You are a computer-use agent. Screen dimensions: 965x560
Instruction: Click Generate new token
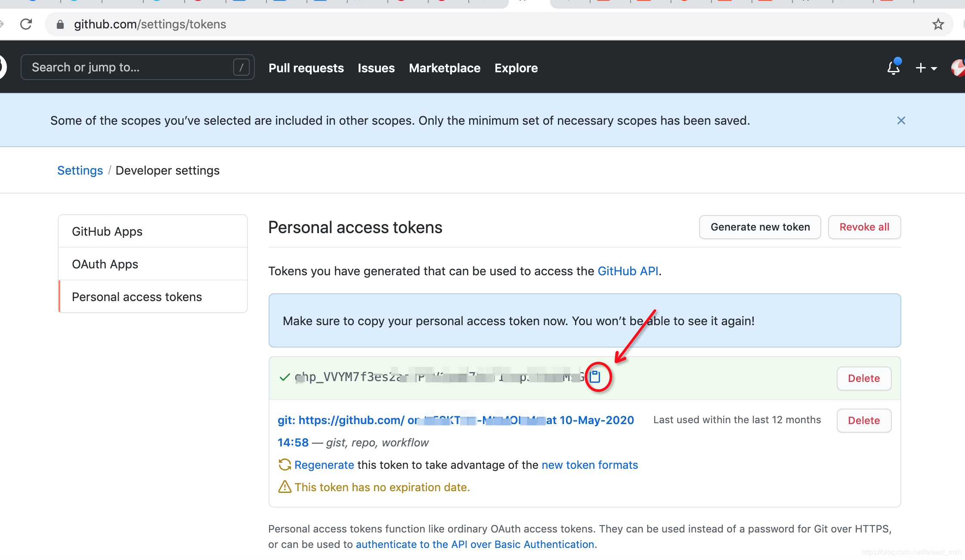tap(760, 227)
